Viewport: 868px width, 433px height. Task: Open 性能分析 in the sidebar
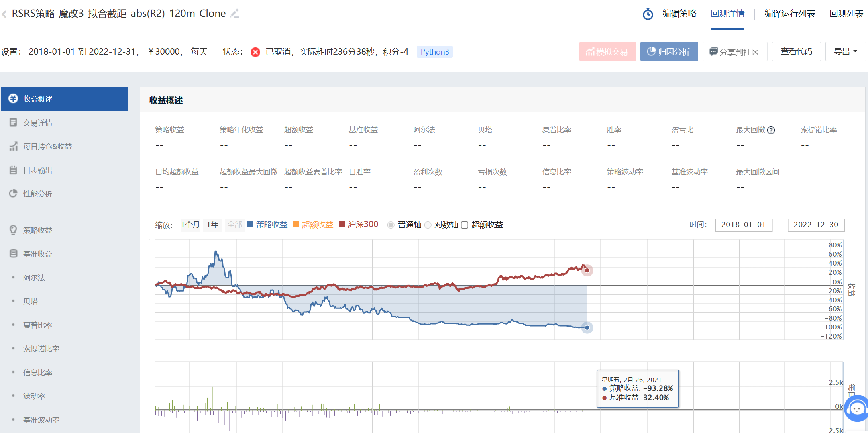pyautogui.click(x=37, y=194)
